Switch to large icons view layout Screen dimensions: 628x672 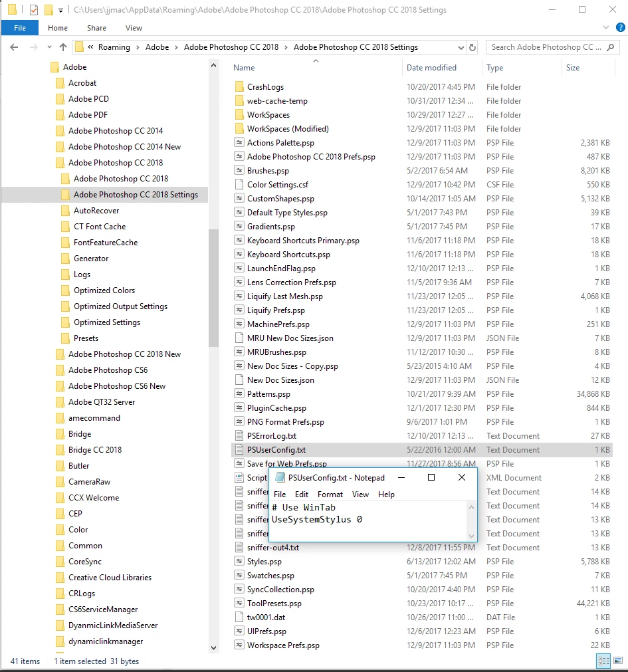[x=618, y=661]
